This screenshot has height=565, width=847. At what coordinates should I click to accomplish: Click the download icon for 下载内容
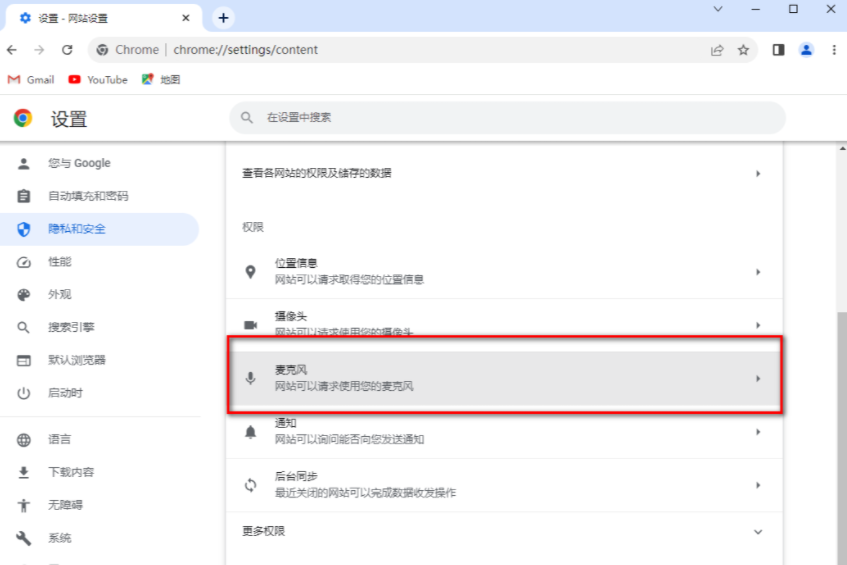point(23,473)
